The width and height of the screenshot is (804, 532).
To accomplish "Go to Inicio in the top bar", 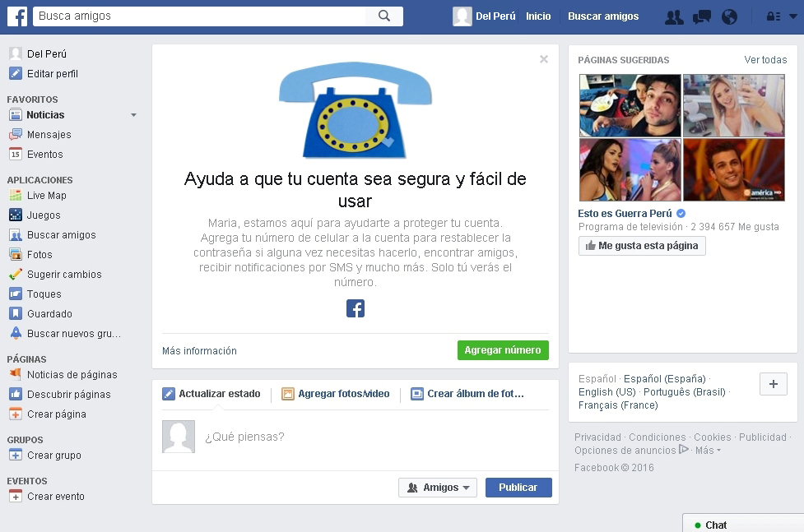I will coord(538,16).
